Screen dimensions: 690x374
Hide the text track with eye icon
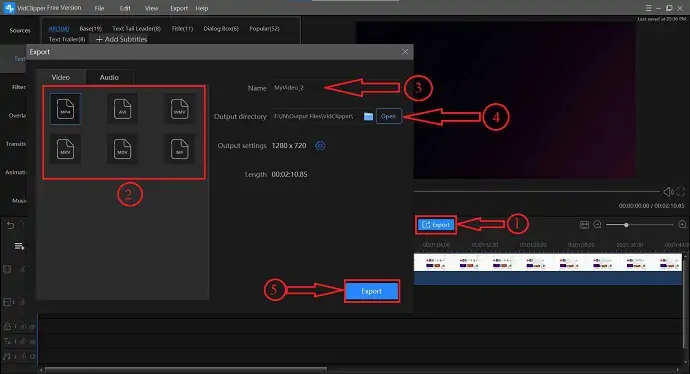click(x=33, y=342)
